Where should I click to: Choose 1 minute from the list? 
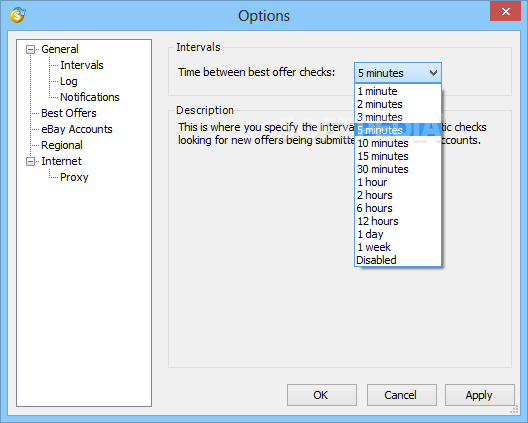click(x=398, y=91)
